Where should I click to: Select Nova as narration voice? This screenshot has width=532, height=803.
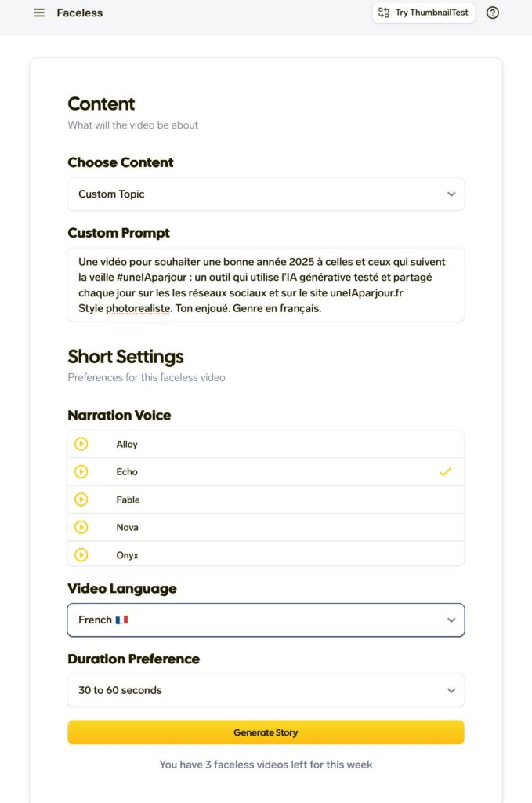pyautogui.click(x=128, y=527)
